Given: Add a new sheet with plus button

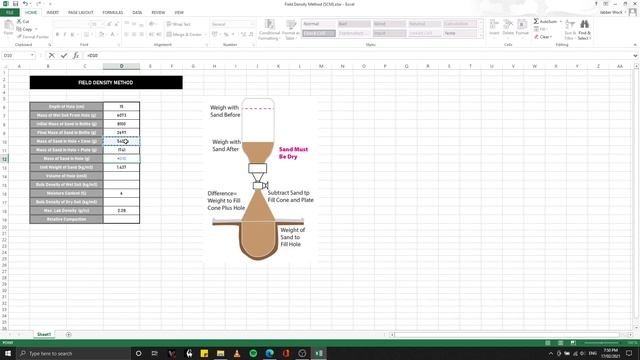Looking at the screenshot, I should pos(68,334).
